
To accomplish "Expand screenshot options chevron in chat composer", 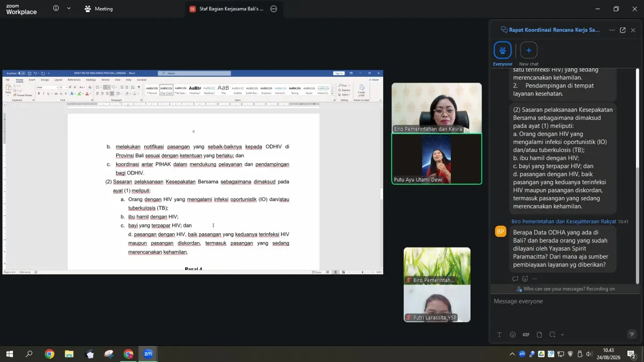I will click(x=562, y=335).
